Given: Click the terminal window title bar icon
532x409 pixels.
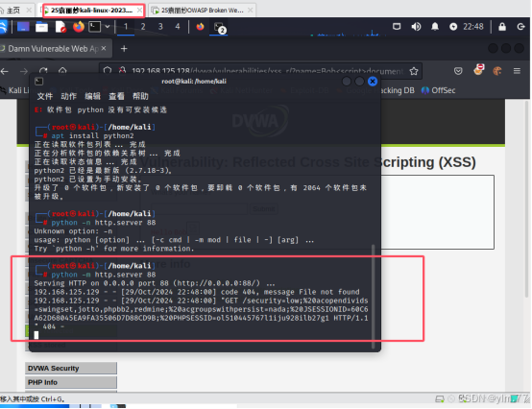Looking at the screenshot, I should pos(39,82).
